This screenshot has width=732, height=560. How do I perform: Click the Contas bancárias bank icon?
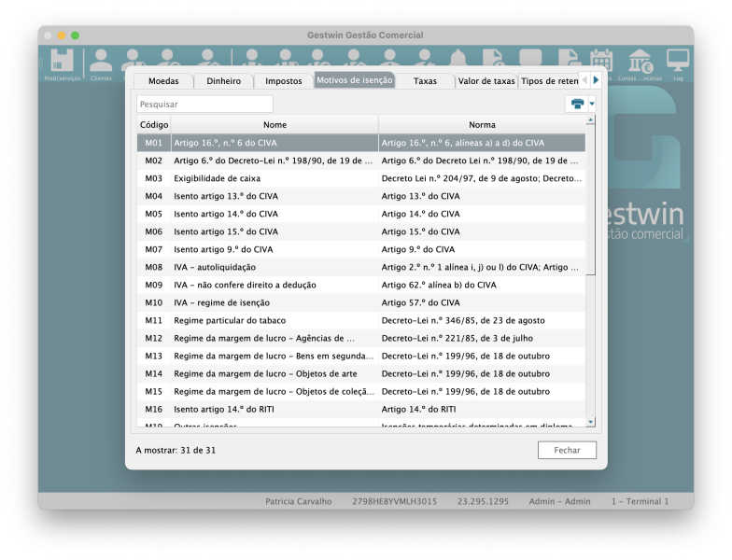pos(640,63)
